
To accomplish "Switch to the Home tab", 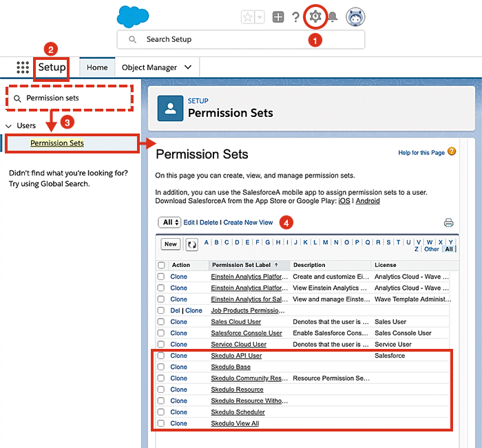I will (97, 67).
